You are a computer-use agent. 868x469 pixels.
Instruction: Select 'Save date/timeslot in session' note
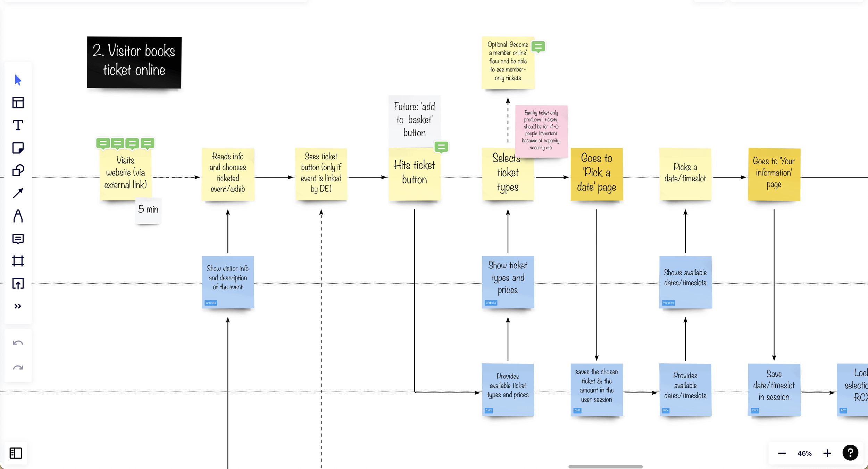click(x=774, y=389)
